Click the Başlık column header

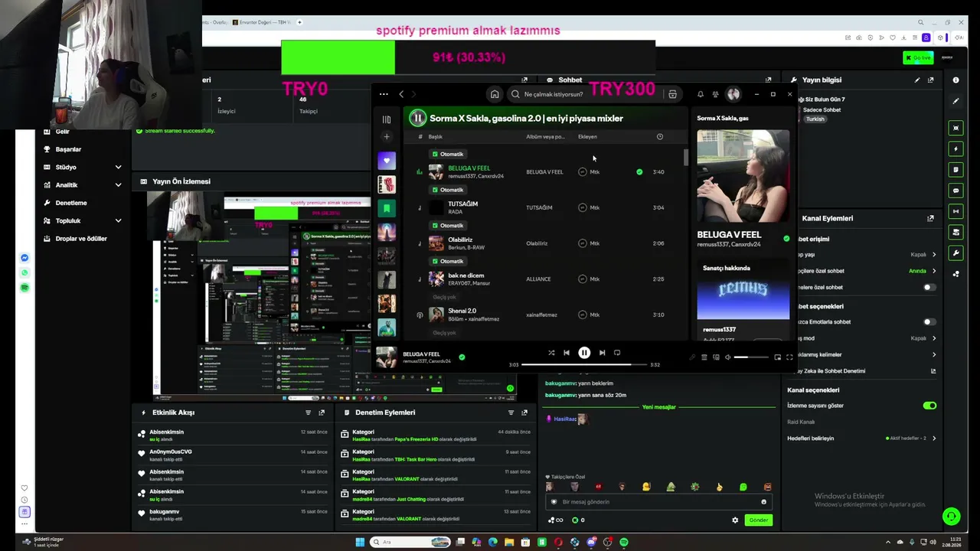[436, 137]
